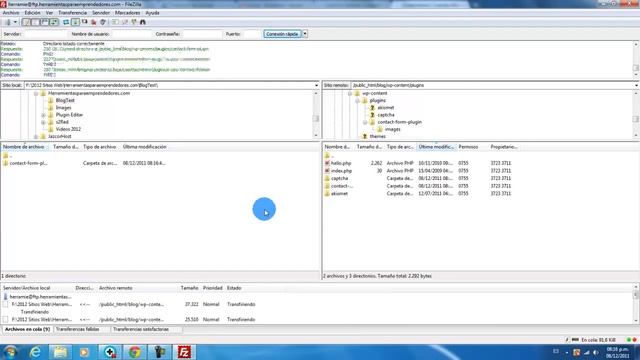Select the remote themes tree folder

[x=377, y=137]
